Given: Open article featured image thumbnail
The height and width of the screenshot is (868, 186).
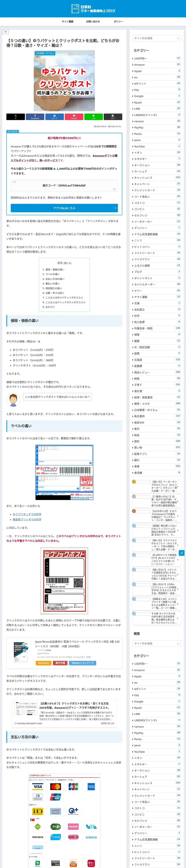Looking at the screenshot, I should tap(64, 81).
